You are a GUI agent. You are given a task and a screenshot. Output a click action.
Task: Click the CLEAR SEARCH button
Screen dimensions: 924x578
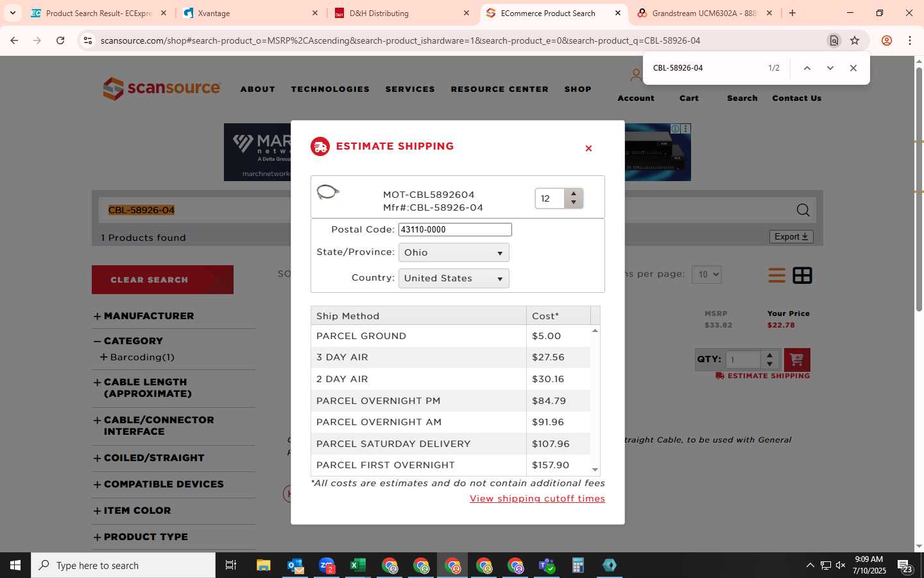(162, 280)
